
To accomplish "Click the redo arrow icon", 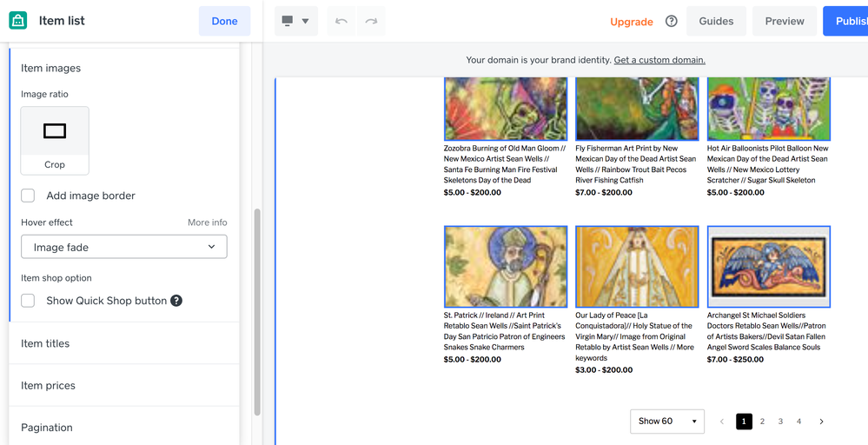I will [x=371, y=21].
